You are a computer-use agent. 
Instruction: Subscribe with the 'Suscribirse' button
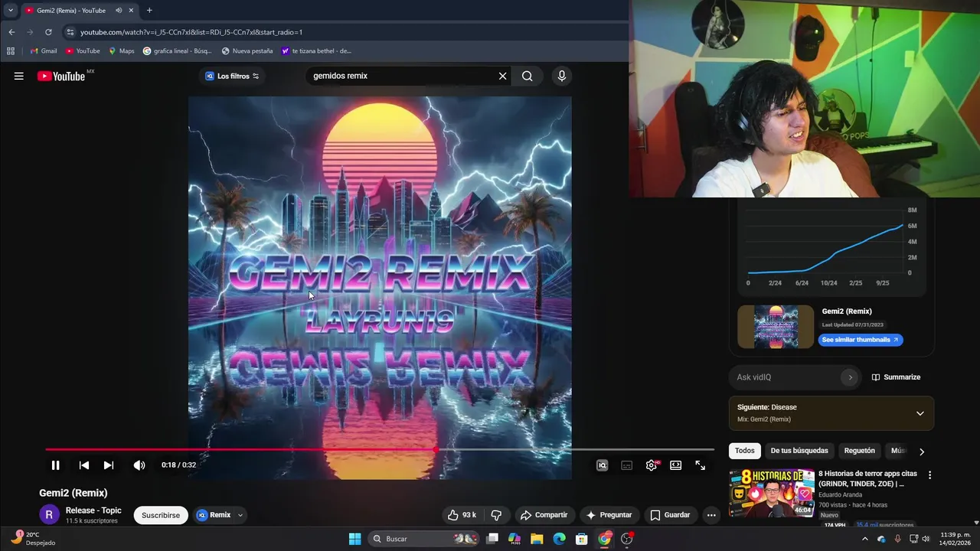[x=161, y=515]
